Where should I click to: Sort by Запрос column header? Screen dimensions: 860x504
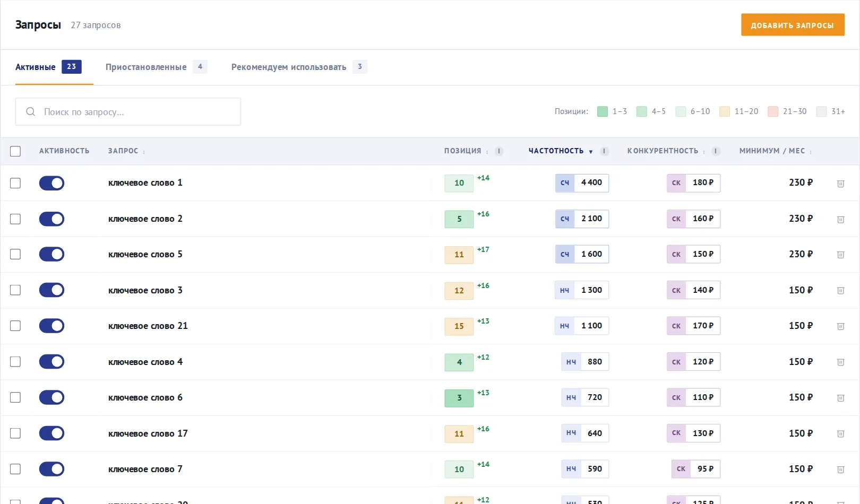point(126,151)
